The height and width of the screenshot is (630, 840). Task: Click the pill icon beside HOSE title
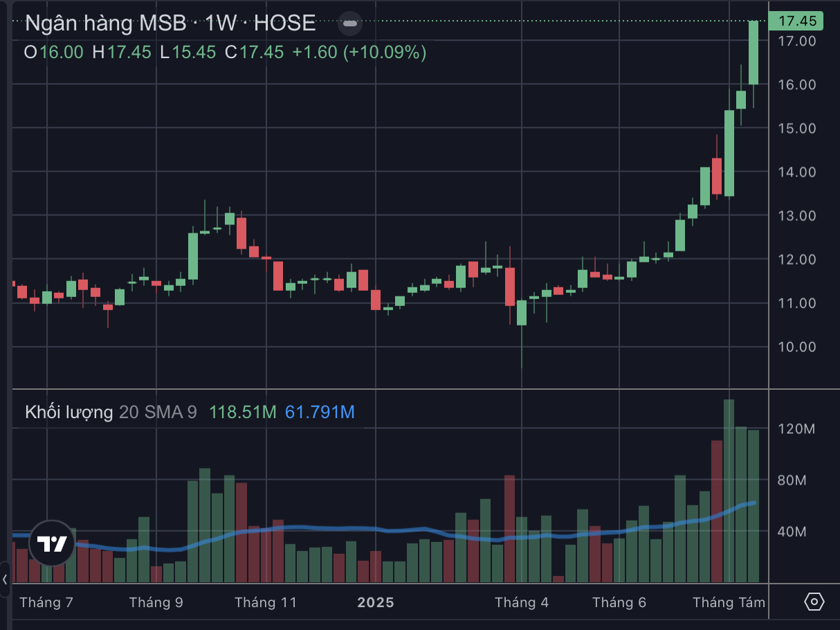click(x=350, y=24)
